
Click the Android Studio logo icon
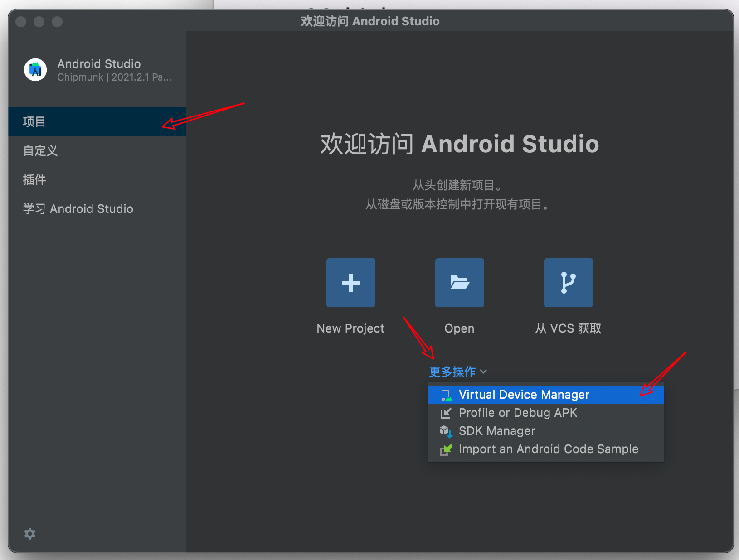(x=35, y=70)
